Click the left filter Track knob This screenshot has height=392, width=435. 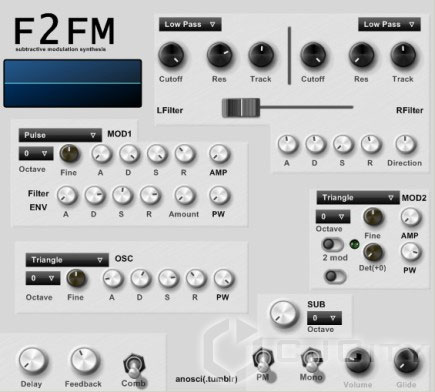coord(261,55)
